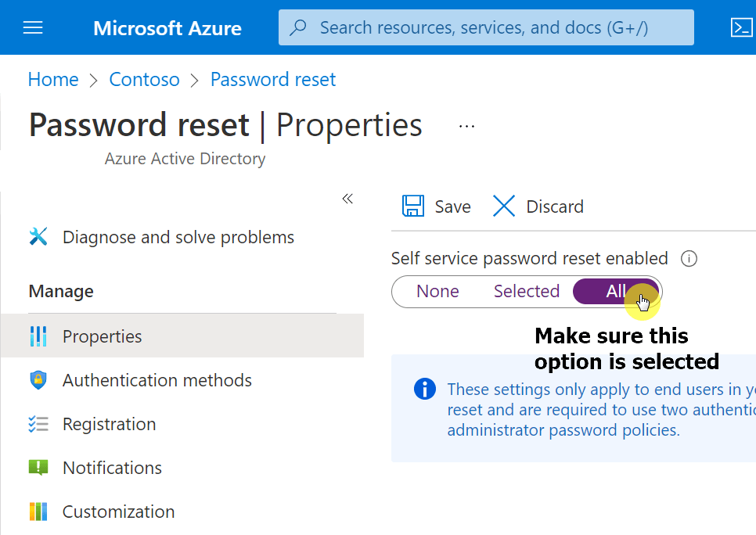Click 'Self service password reset enabled' label
The image size is (756, 535).
529,258
